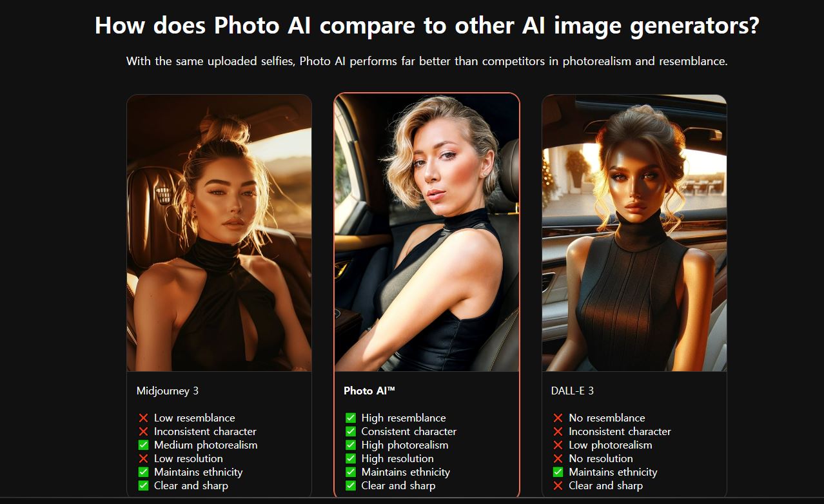Open the DALL-E 3 sample portrait

(634, 233)
